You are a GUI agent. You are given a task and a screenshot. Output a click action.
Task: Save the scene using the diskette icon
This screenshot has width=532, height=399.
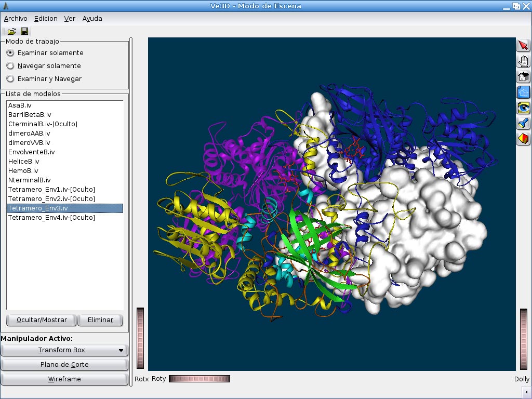click(x=24, y=31)
